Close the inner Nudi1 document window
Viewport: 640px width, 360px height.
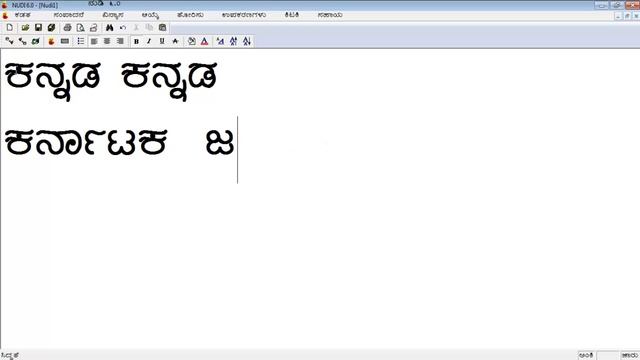(x=636, y=16)
